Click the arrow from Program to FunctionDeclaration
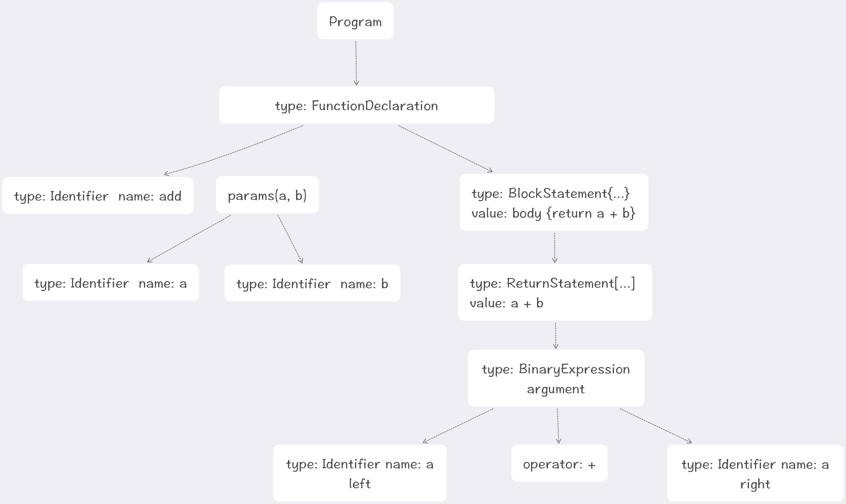 [356, 63]
